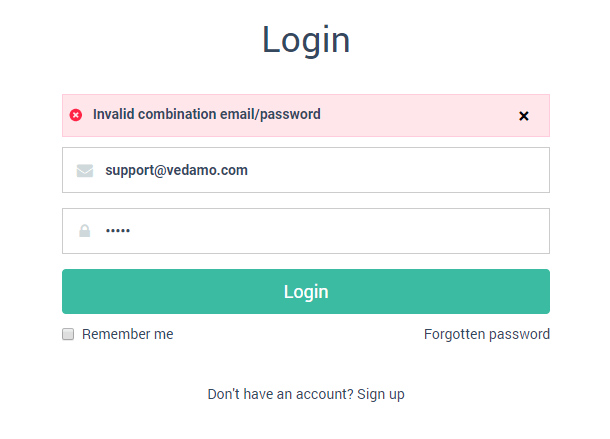Submit with the green Login button
Viewport: 610px width, 439px height.
(306, 291)
